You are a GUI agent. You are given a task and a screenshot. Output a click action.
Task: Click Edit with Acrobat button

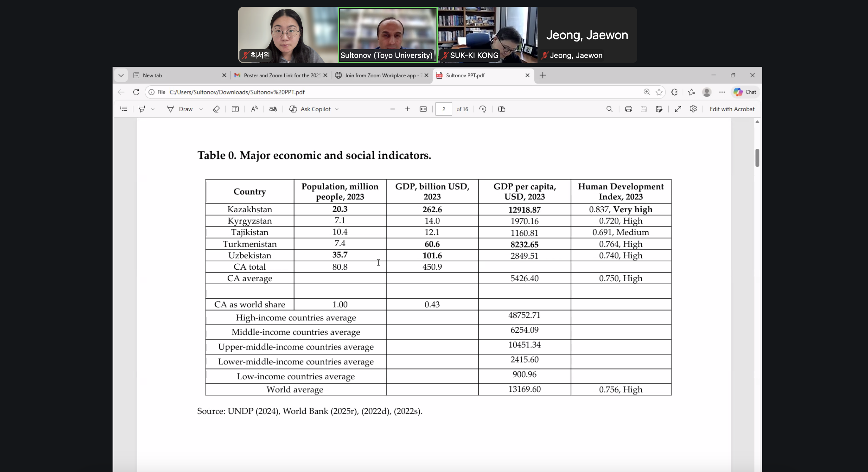click(x=732, y=109)
